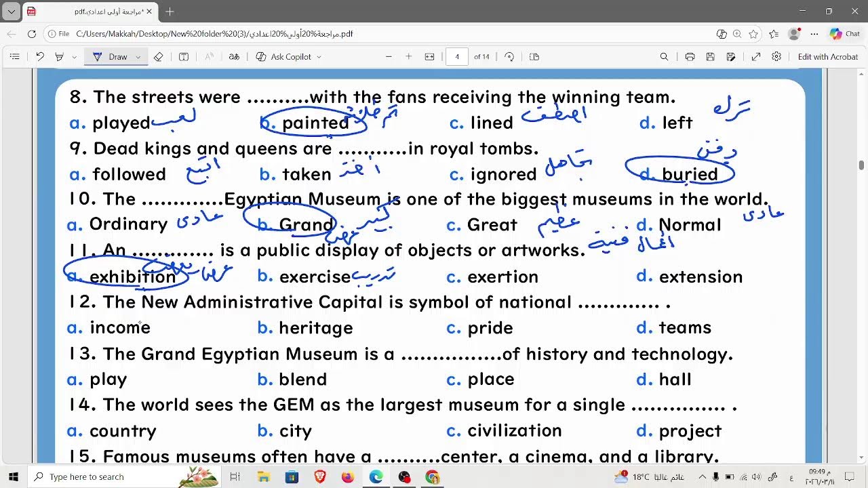
Task: Expand the Draw tool options arrow
Action: click(x=138, y=57)
